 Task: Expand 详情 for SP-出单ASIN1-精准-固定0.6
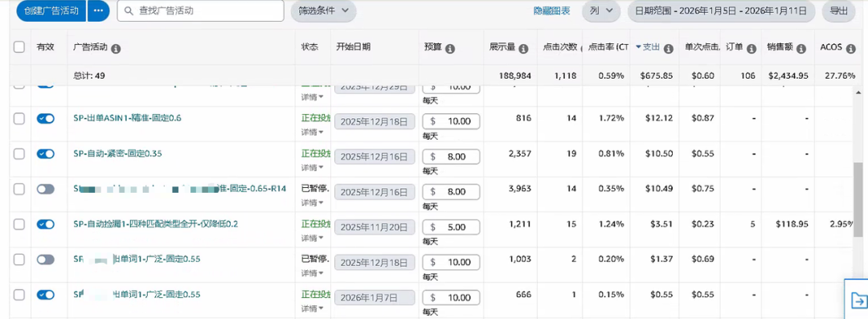pos(312,132)
